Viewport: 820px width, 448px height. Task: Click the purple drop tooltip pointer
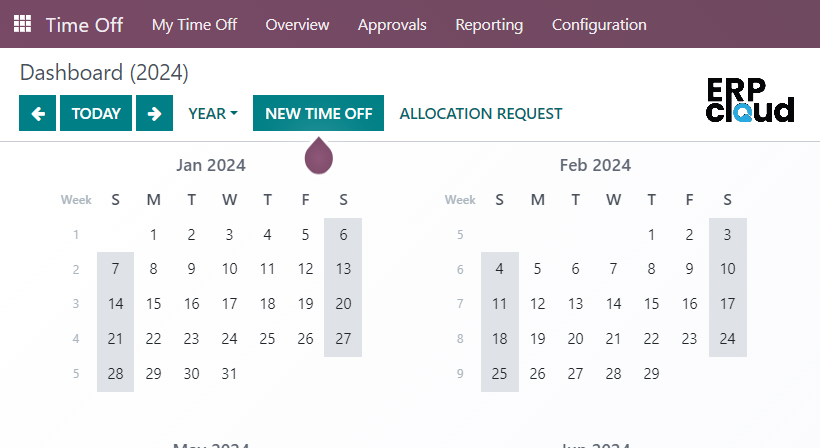coord(318,156)
